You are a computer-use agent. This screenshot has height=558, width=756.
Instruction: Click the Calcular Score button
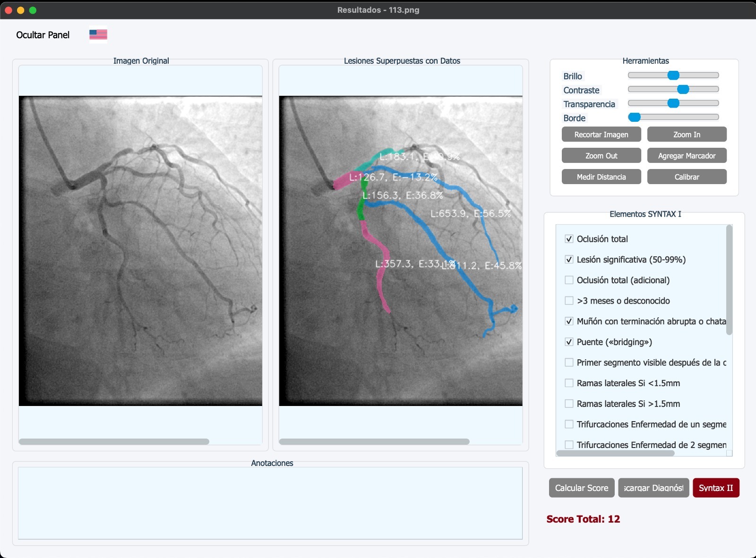point(582,488)
